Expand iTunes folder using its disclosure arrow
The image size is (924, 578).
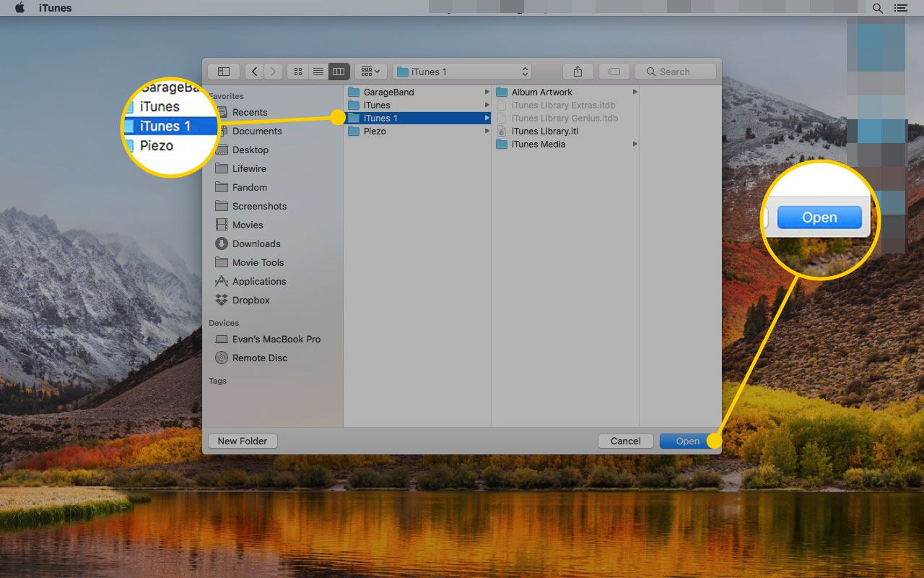point(487,105)
